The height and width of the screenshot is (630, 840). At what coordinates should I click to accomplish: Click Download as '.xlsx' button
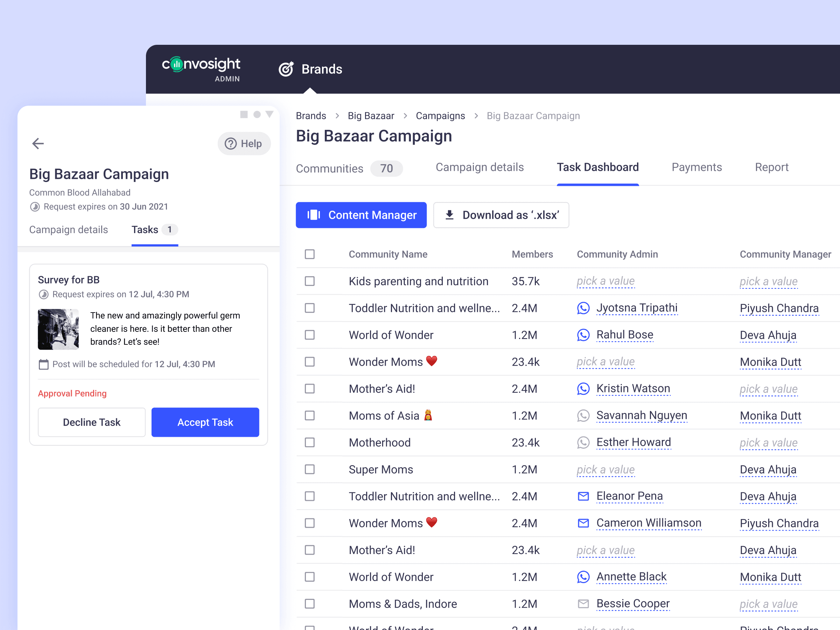[501, 215]
